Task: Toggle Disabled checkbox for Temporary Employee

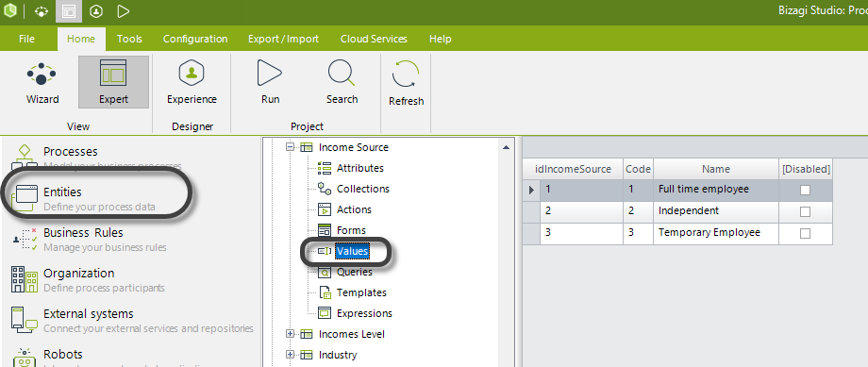Action: click(805, 233)
